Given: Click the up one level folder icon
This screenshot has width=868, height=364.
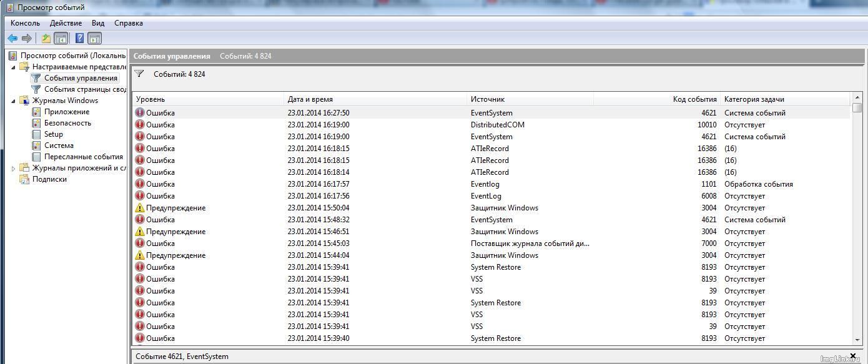Looking at the screenshot, I should [46, 38].
